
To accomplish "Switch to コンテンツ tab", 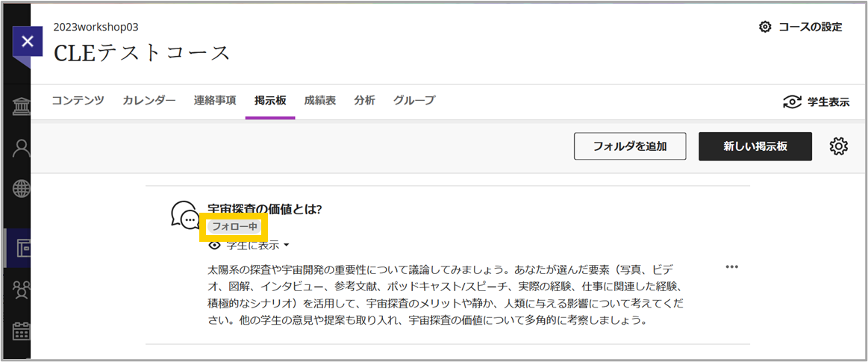I will click(x=78, y=101).
